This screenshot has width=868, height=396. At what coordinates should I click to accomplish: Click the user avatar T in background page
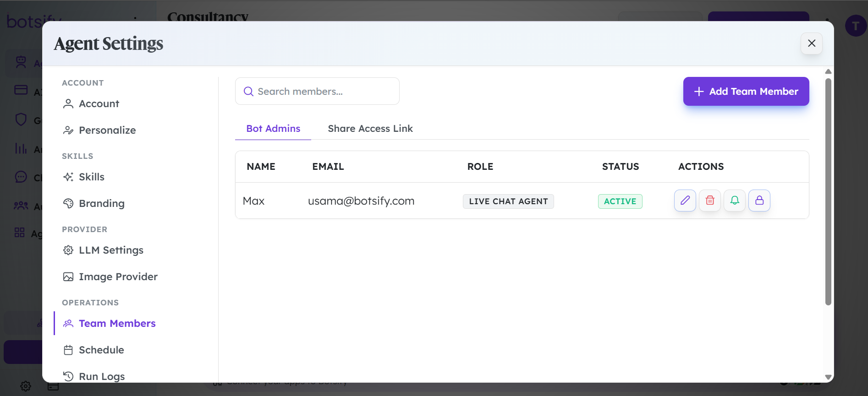point(856,26)
